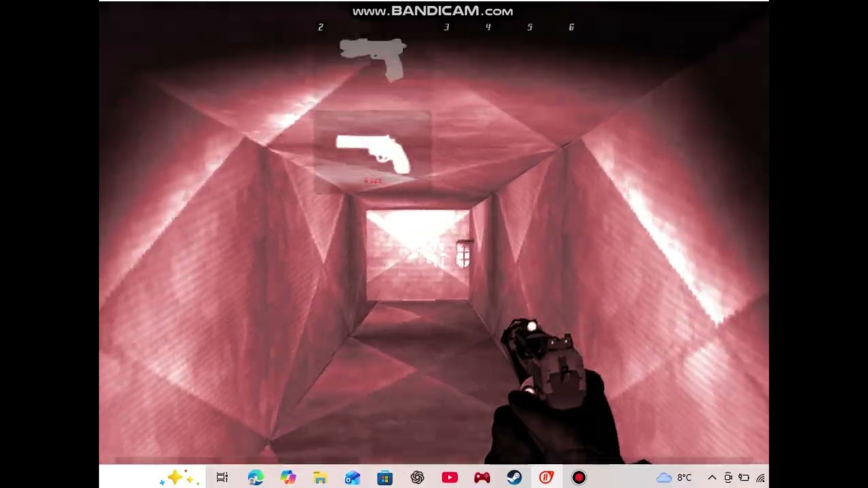868x488 pixels.
Task: Click weapon category number 3
Action: 446,27
